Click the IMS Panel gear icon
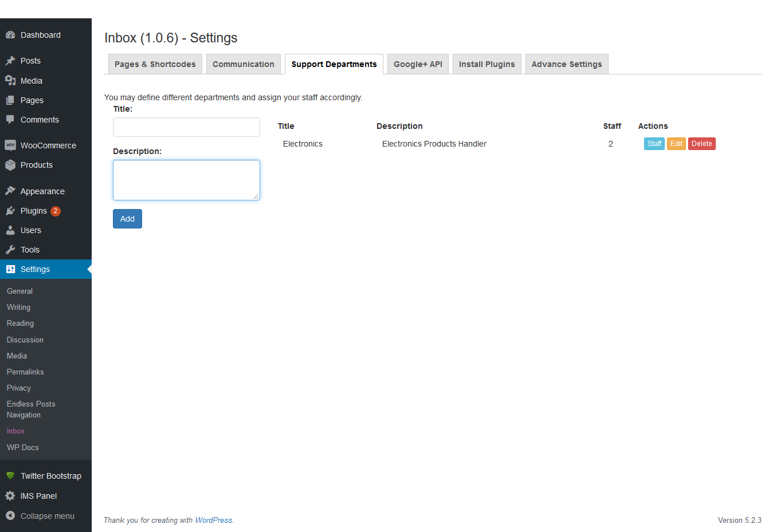Screen dimensions: 773x532 (10, 496)
